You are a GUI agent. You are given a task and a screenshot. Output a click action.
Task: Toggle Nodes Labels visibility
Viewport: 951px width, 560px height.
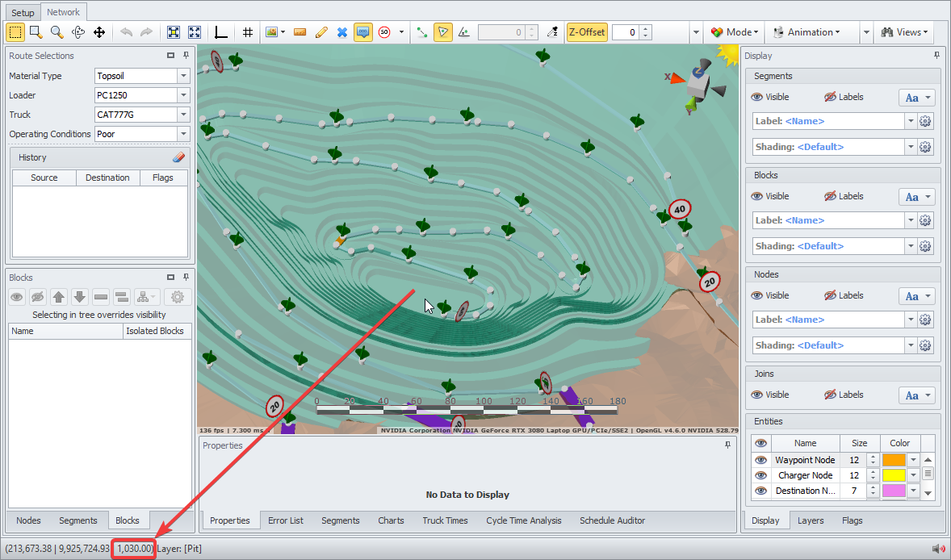830,295
